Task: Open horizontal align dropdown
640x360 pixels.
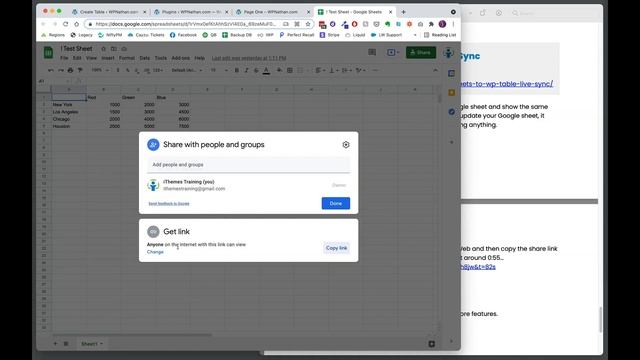Action: [320, 70]
